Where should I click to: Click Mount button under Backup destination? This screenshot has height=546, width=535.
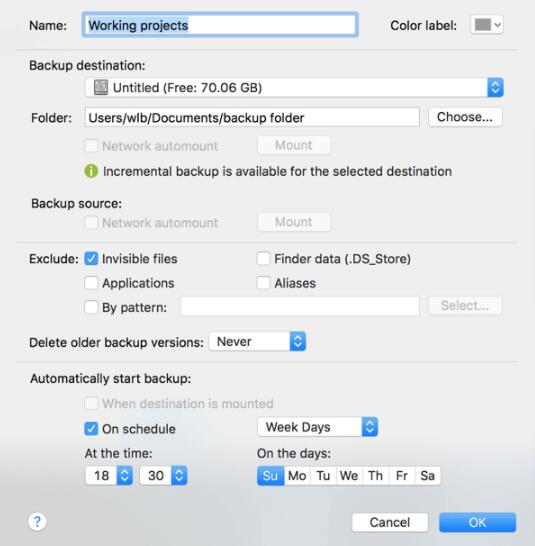pos(294,145)
